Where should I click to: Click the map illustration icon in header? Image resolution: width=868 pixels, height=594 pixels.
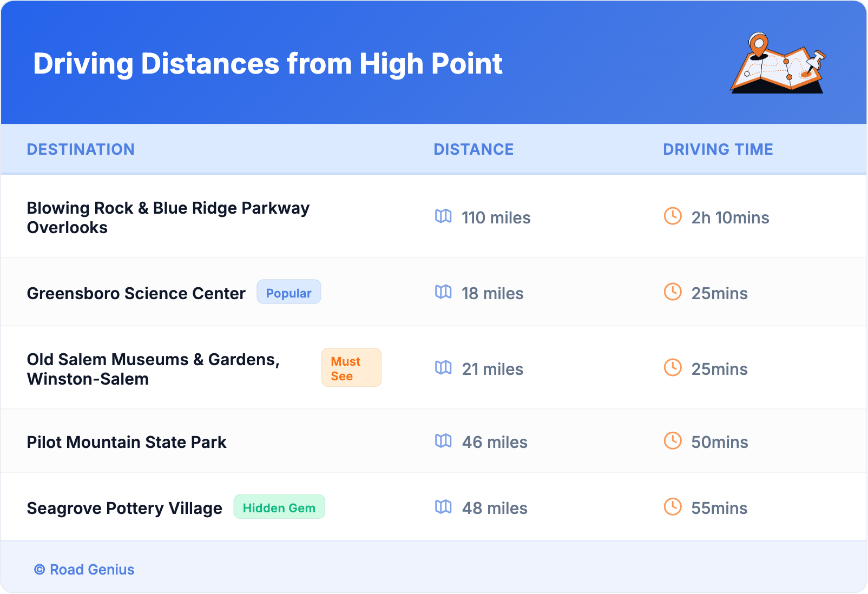click(x=778, y=63)
